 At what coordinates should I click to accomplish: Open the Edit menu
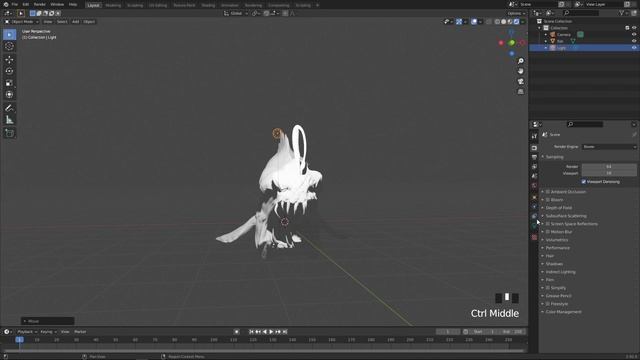(x=26, y=4)
